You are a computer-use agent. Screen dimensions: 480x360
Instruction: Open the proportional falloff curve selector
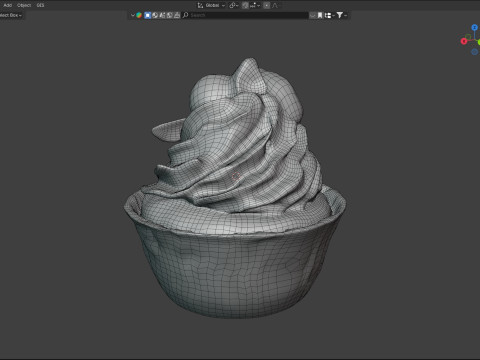pyautogui.click(x=275, y=5)
